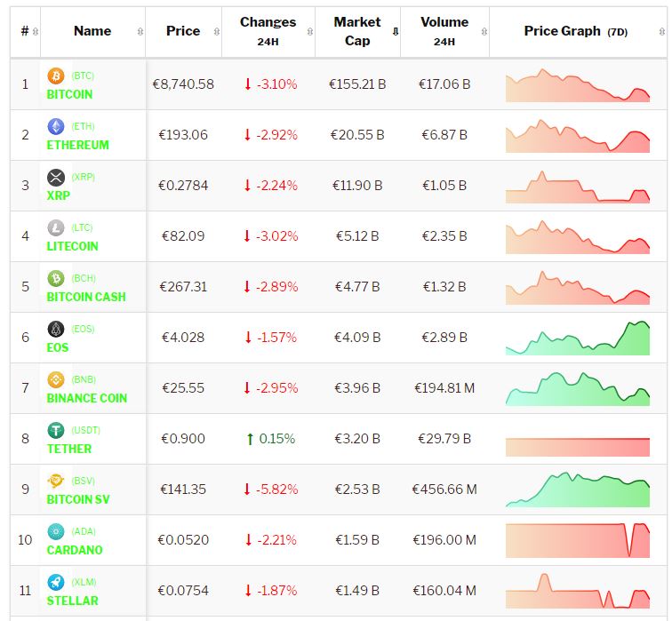672x621 pixels.
Task: Click the Binance Coin yellow icon
Action: [56, 380]
